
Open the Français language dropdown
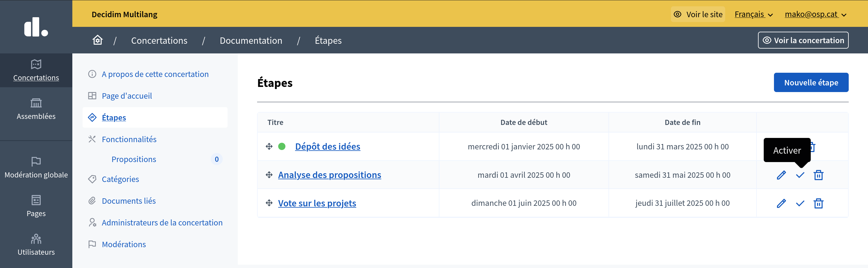pos(753,14)
